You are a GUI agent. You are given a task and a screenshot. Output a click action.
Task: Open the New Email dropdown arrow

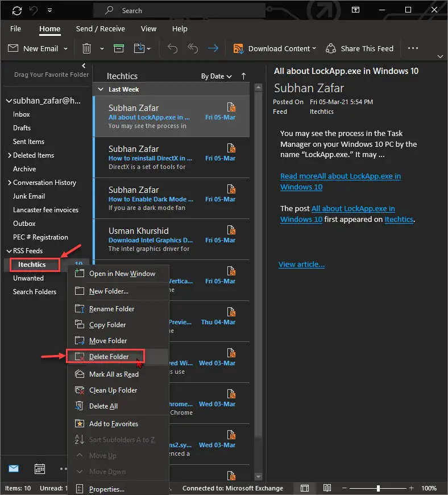65,48
